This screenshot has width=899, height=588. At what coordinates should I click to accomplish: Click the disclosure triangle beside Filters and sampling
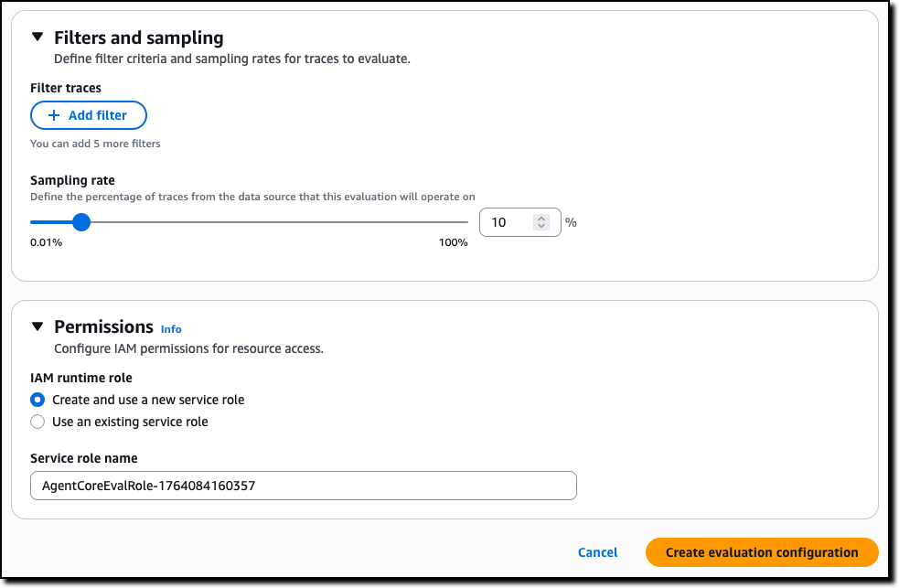(37, 37)
